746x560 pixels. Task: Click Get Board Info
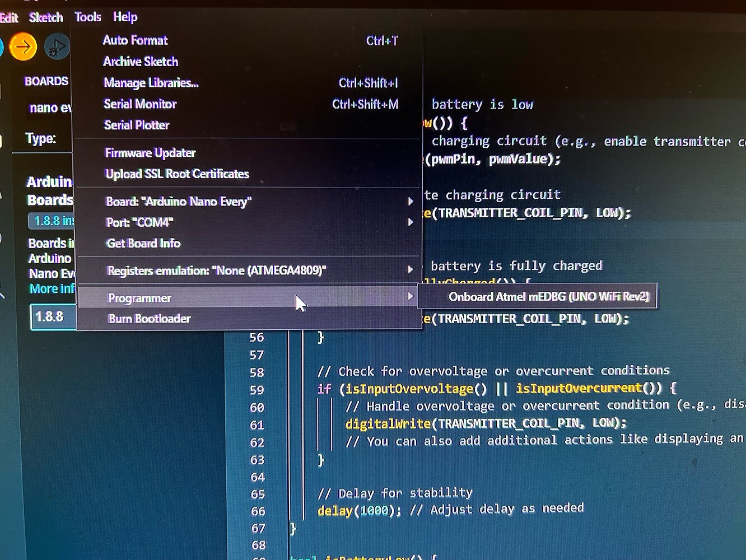(143, 243)
